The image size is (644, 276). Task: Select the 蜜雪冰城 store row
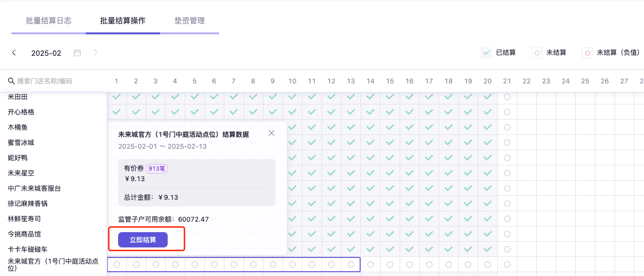(21, 143)
